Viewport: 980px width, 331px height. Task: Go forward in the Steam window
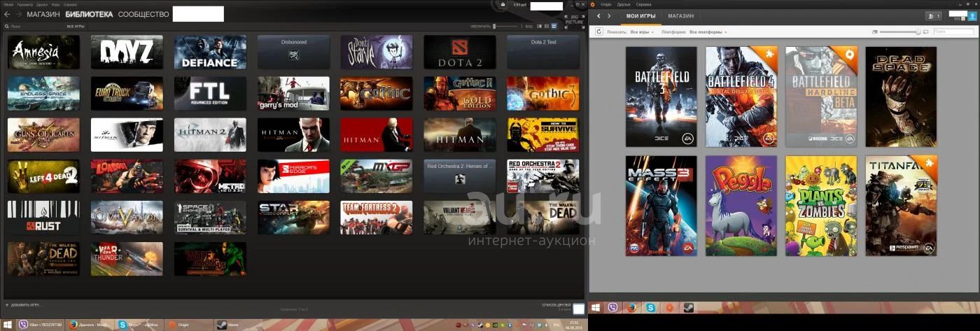point(18,14)
